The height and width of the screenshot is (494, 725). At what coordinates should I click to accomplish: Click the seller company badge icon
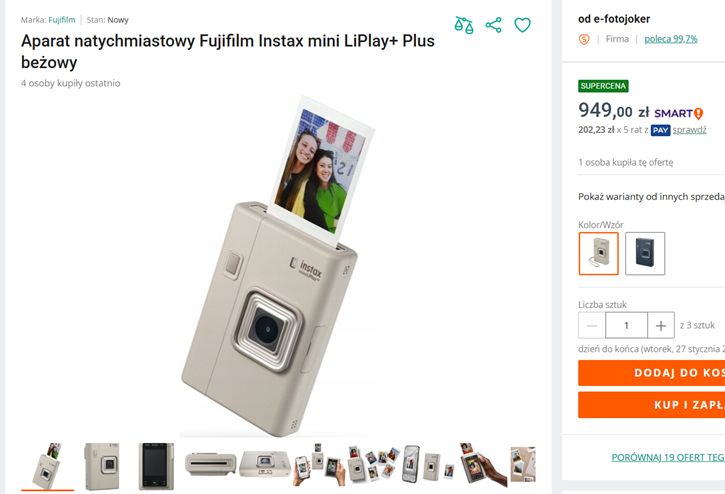(x=585, y=40)
